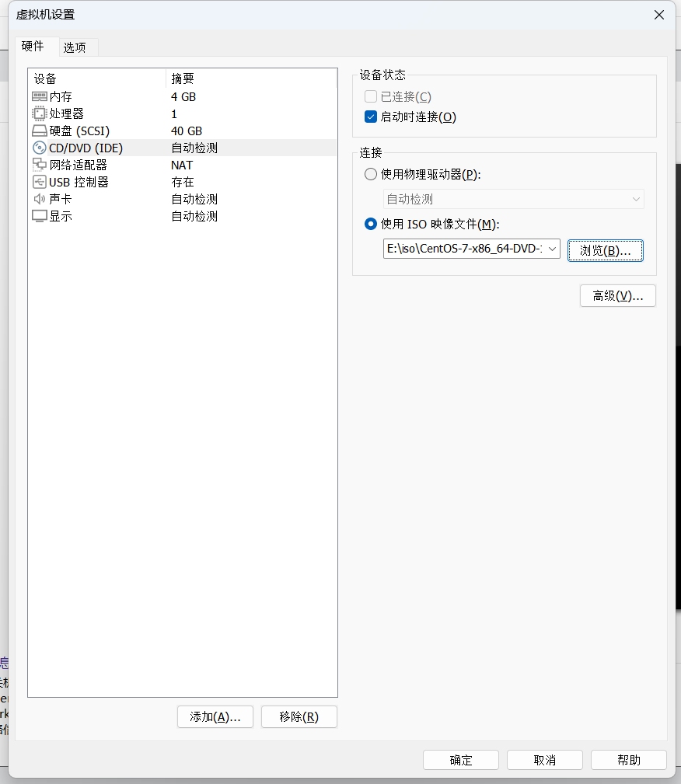Click the 添加(A)... button

pos(215,717)
